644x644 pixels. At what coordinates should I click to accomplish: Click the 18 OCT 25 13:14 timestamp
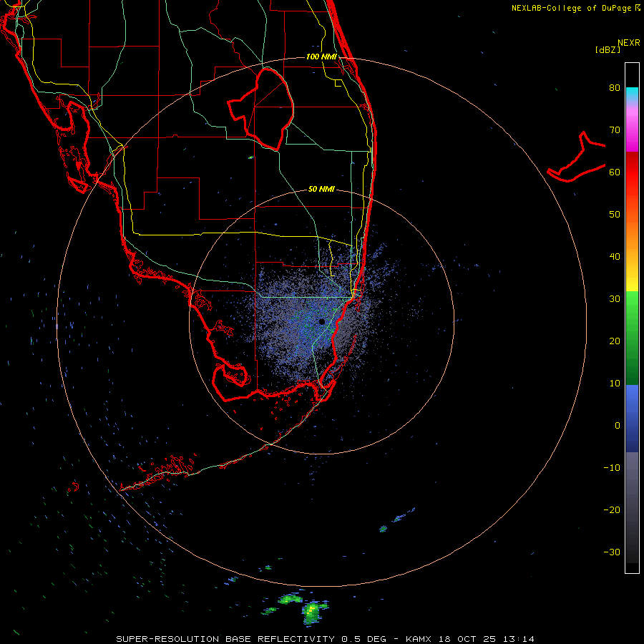pyautogui.click(x=487, y=639)
